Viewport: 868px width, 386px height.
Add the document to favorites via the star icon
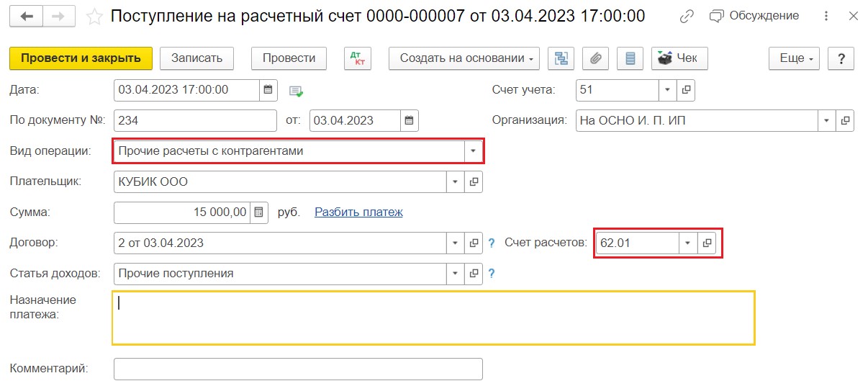[x=94, y=17]
